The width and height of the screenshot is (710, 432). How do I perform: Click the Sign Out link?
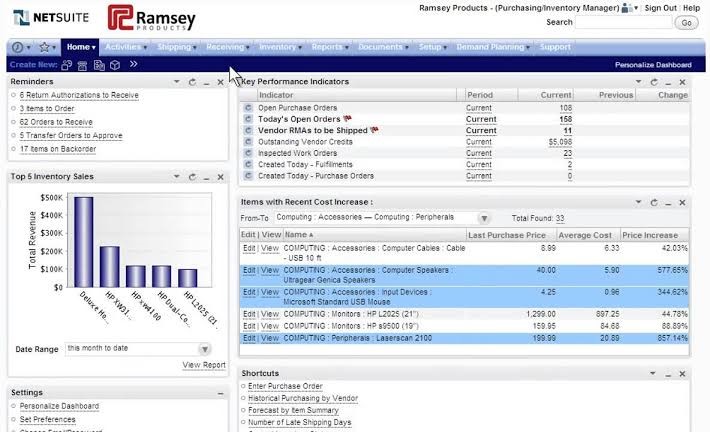660,8
